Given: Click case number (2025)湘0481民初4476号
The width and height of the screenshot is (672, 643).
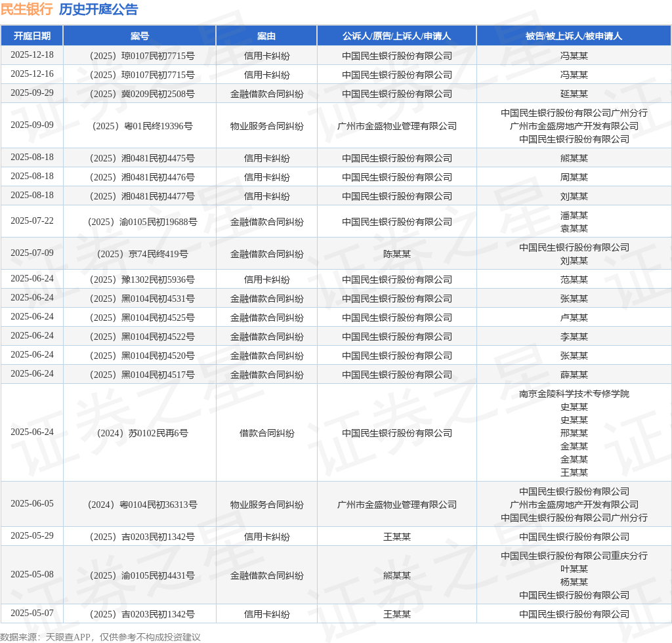Looking at the screenshot, I should pyautogui.click(x=142, y=177).
